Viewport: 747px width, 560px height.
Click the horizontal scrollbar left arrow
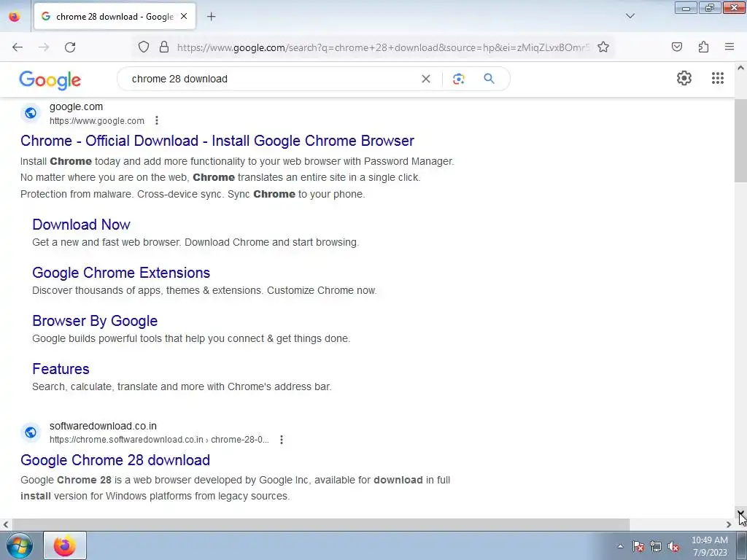pyautogui.click(x=5, y=524)
